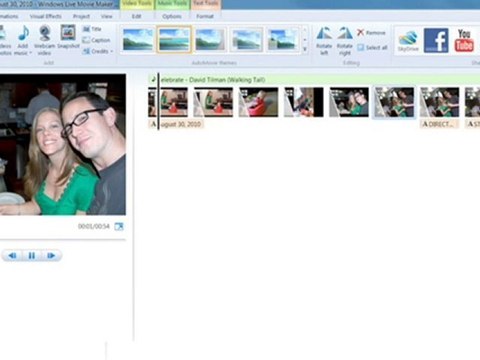Choose Select all in Editing group
This screenshot has height=360, width=480.
(x=372, y=47)
